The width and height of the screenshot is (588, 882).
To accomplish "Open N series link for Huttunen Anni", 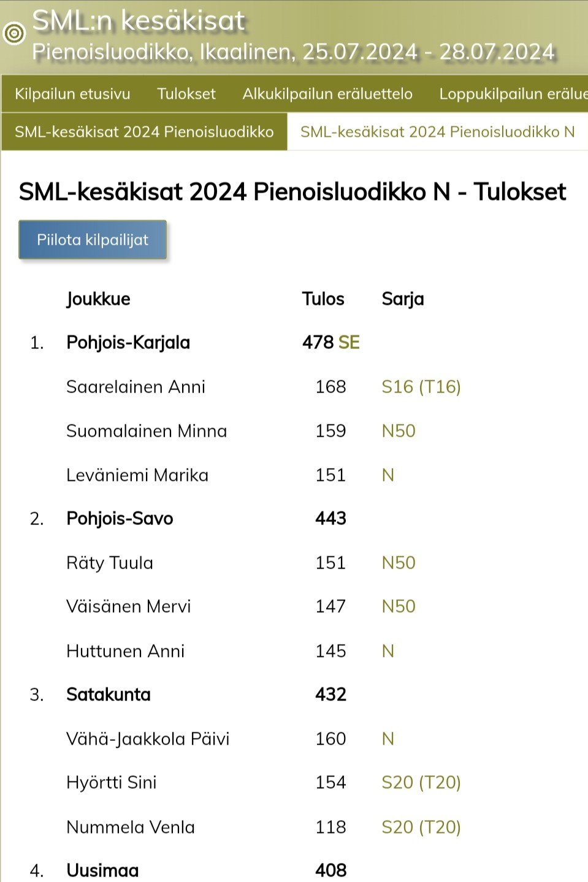I will click(388, 651).
